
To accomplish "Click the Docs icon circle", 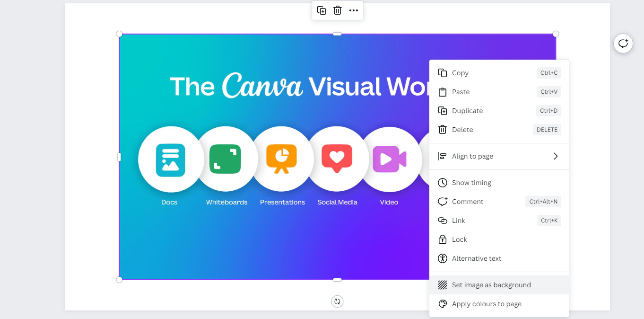I will (x=171, y=159).
